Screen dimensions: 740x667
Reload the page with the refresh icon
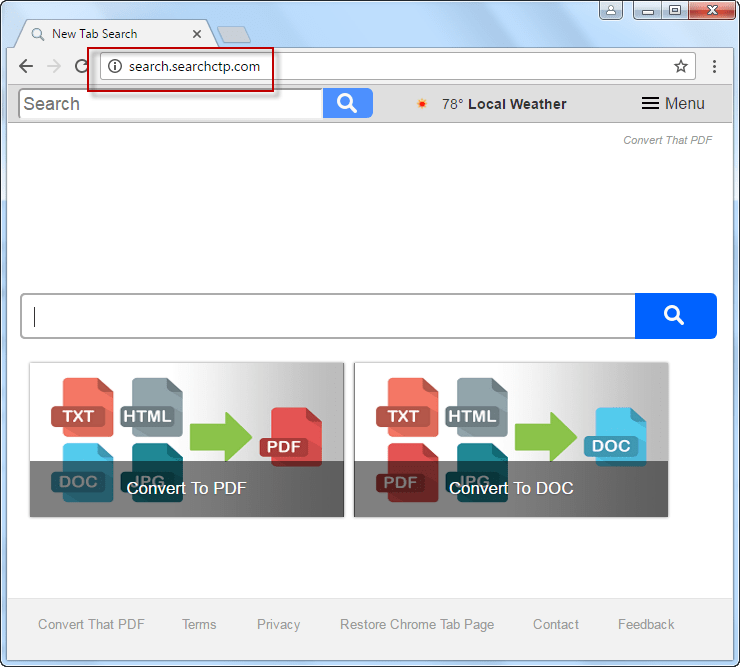[x=82, y=66]
